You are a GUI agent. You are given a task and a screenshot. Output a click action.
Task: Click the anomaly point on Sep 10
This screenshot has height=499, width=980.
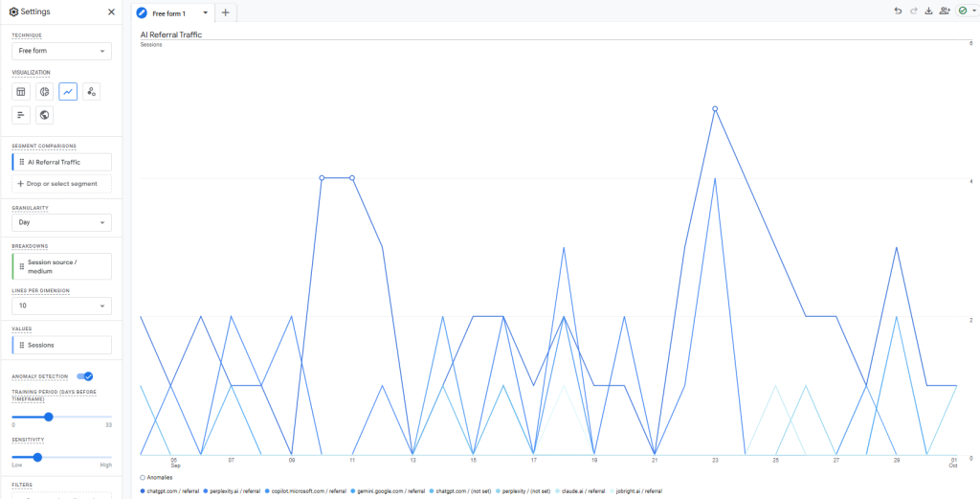(322, 178)
